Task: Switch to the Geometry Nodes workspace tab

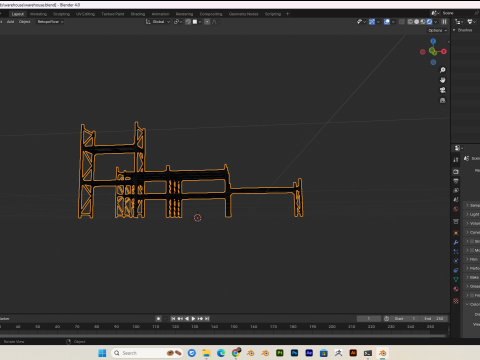Action: pos(243,14)
